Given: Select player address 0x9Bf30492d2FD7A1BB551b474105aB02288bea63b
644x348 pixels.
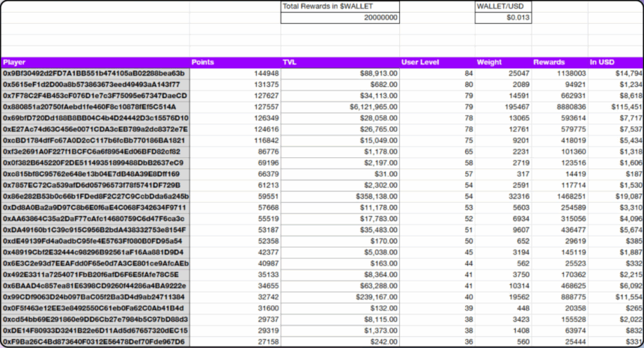Looking at the screenshot, I should click(95, 73).
